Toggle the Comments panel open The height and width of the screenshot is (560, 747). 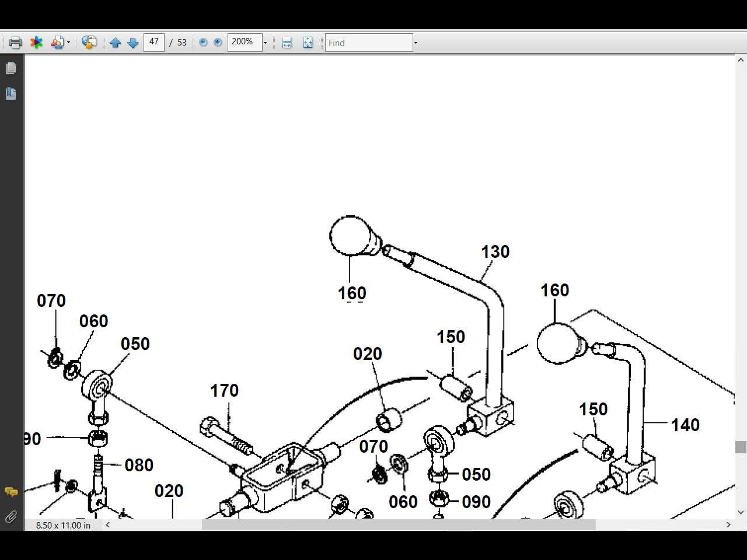[x=11, y=492]
